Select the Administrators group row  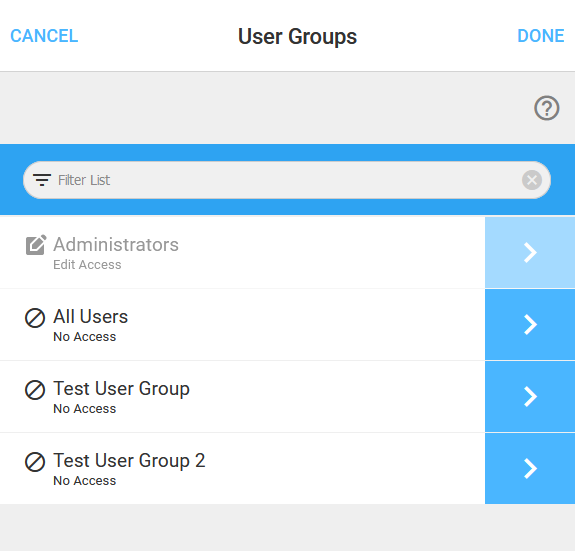242,253
